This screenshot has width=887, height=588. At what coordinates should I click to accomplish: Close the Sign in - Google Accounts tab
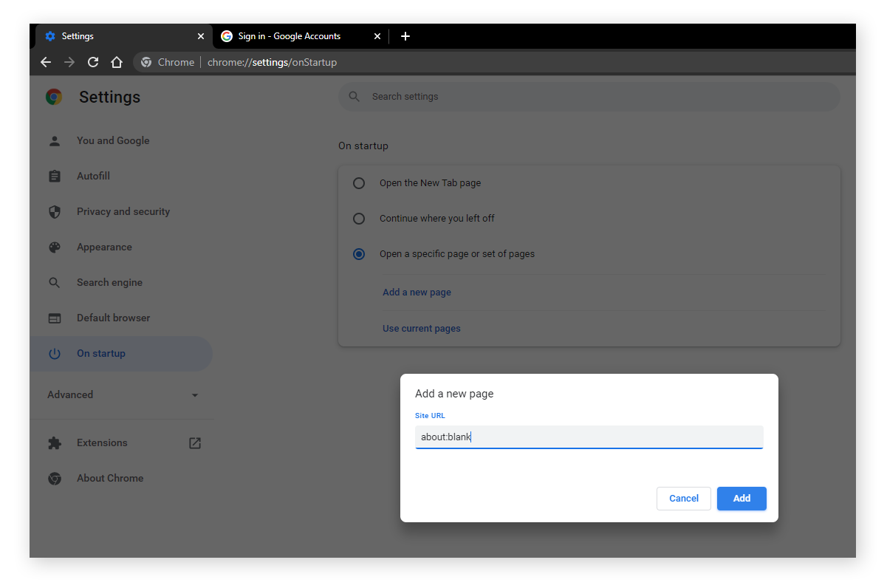(x=377, y=36)
